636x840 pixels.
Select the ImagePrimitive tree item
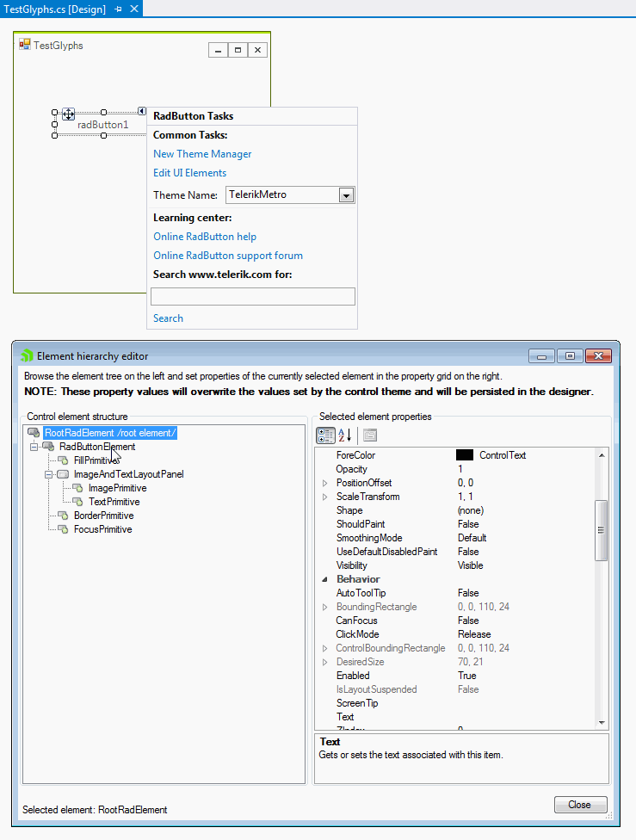[117, 488]
